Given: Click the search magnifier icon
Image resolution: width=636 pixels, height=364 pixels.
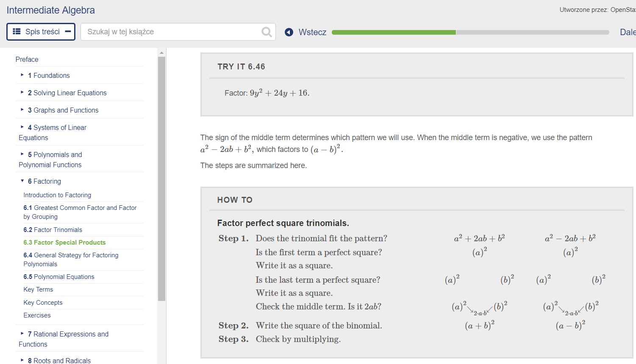Looking at the screenshot, I should (x=266, y=31).
